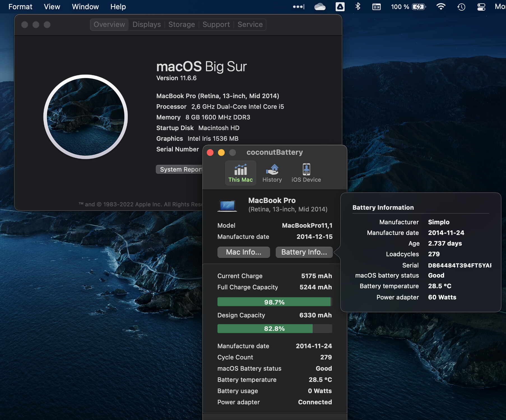Open the Format menu
506x420 pixels.
pos(20,7)
